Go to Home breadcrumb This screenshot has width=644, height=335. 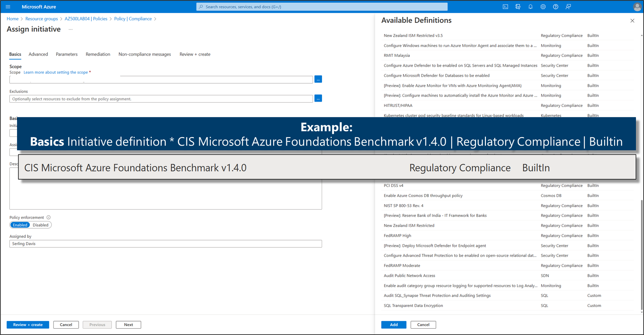[13, 19]
